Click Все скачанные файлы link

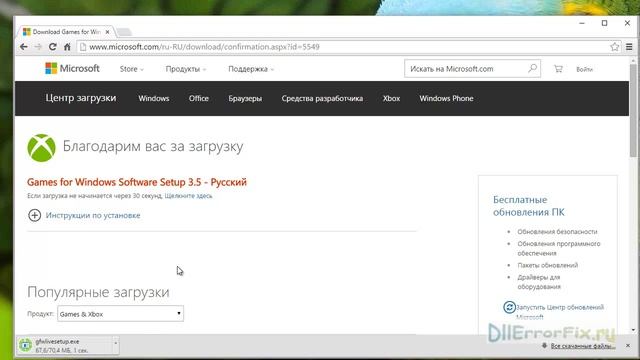(x=582, y=346)
